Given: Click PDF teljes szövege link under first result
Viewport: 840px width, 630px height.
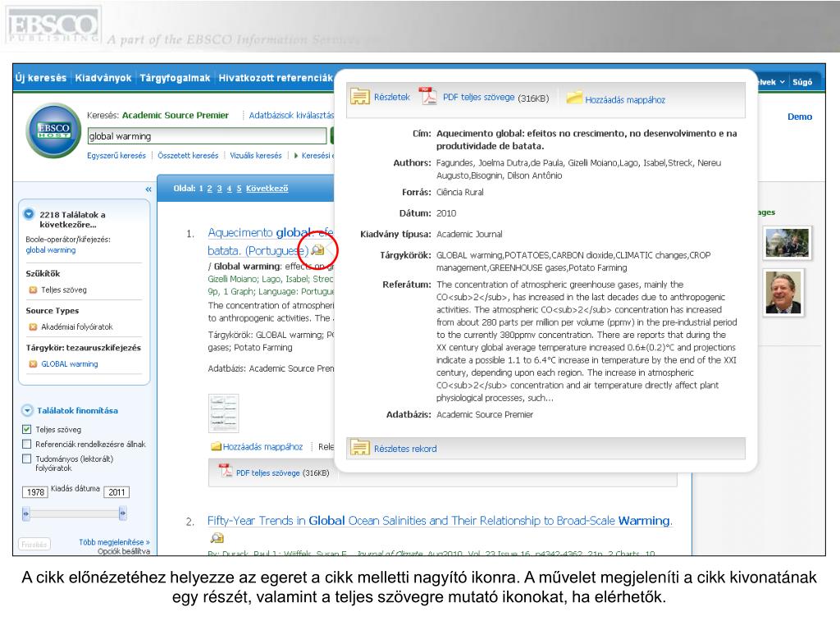Looking at the screenshot, I should pos(268,473).
